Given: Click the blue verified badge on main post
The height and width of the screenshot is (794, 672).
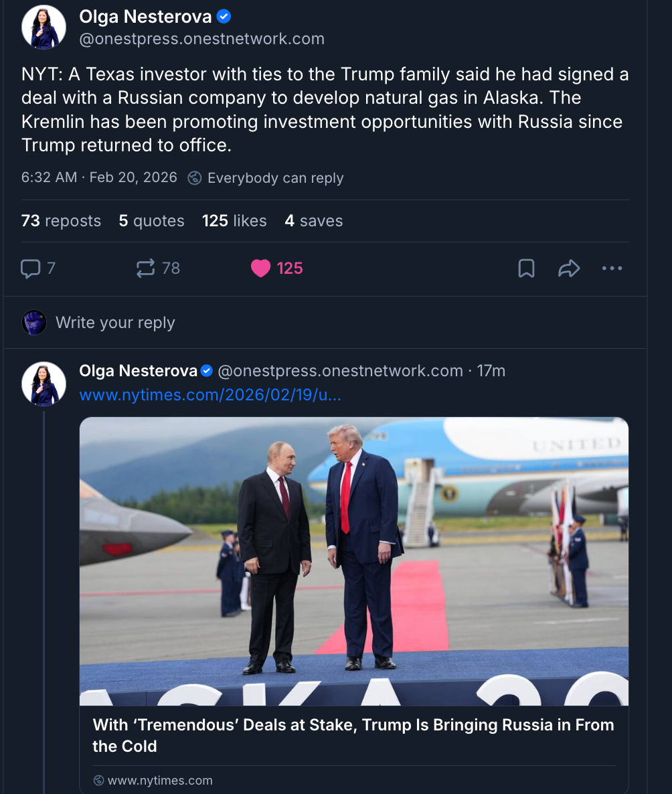Looking at the screenshot, I should [225, 17].
